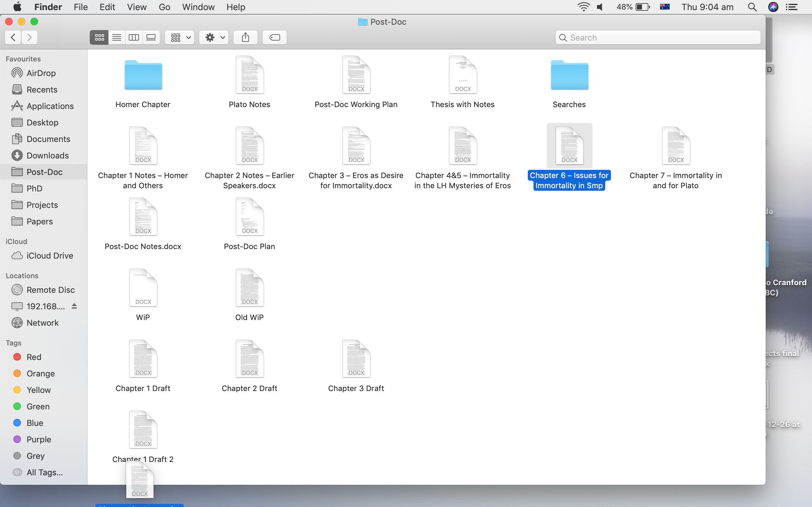
Task: Open All Tags in sidebar
Action: point(44,472)
